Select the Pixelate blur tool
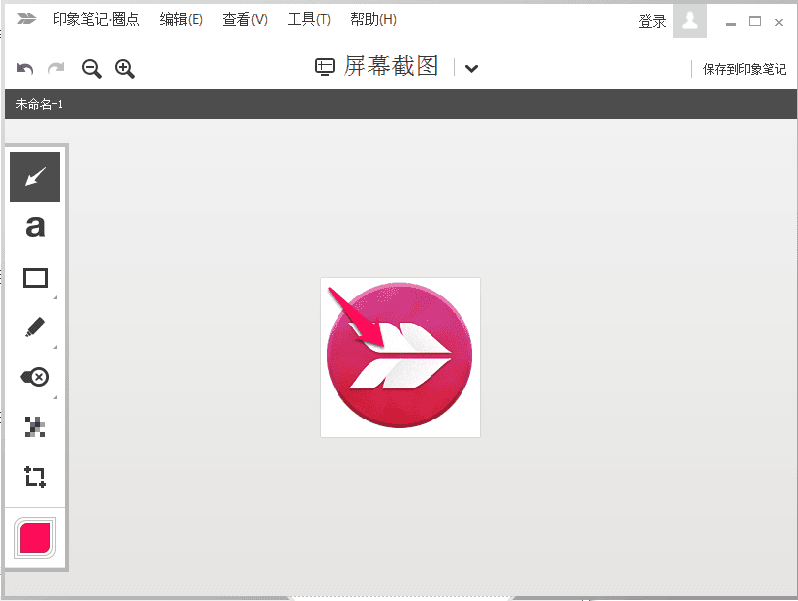 35,427
